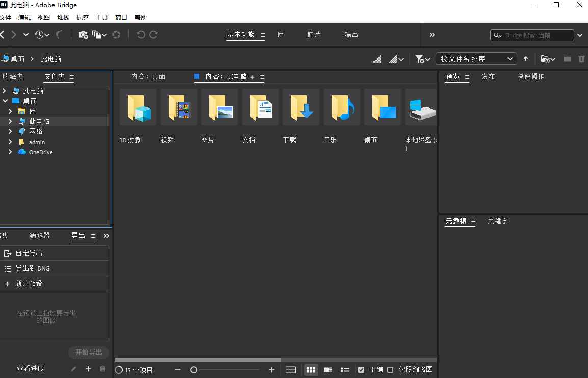Switch to the 输出 workspace

[352, 35]
